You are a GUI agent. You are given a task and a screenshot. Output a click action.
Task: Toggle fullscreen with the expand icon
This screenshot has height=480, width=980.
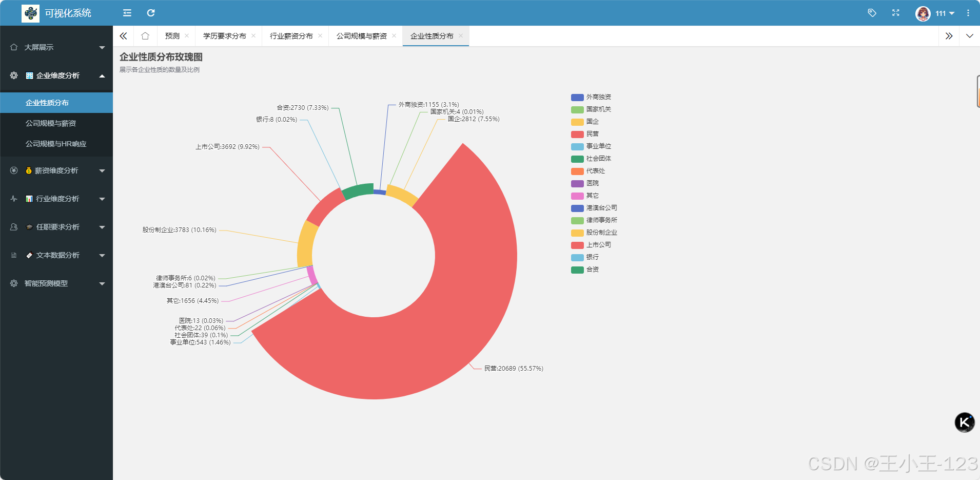896,13
